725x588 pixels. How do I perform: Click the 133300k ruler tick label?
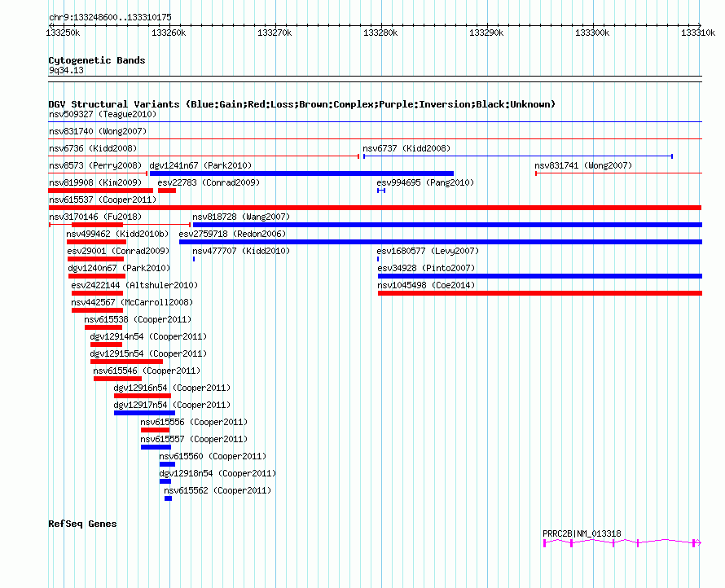592,33
